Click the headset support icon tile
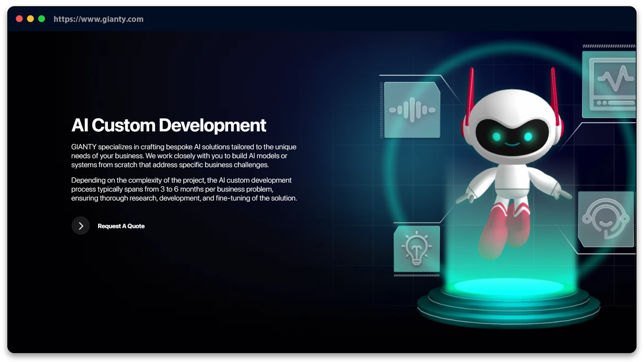 tap(606, 219)
